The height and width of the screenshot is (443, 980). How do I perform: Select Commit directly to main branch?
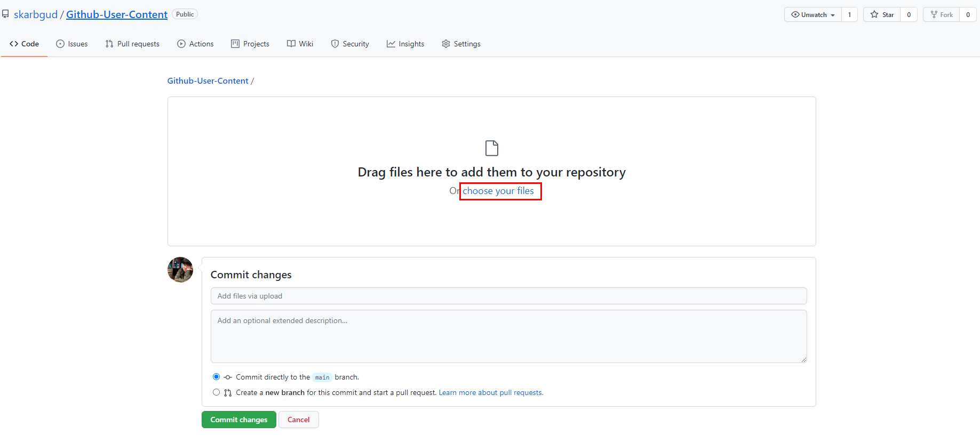point(216,376)
